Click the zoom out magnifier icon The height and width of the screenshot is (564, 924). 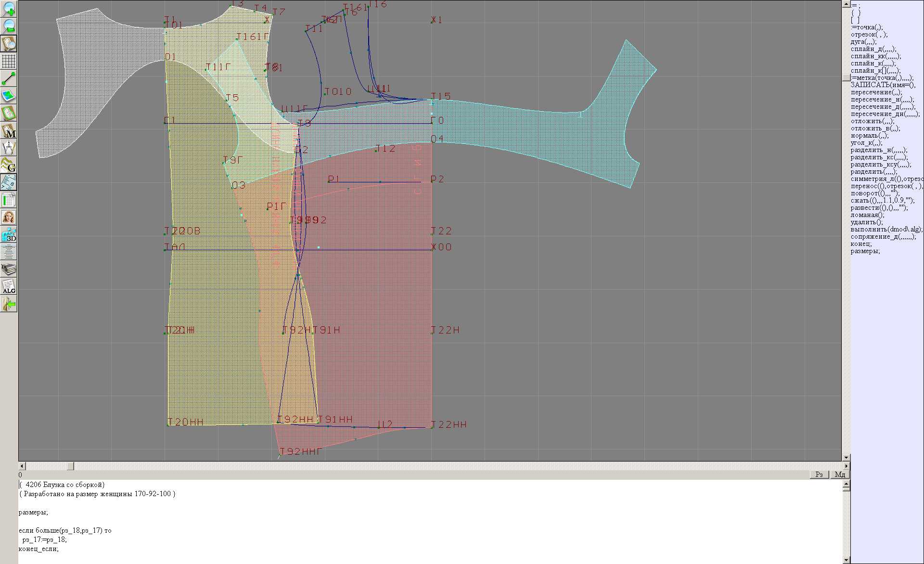click(9, 26)
